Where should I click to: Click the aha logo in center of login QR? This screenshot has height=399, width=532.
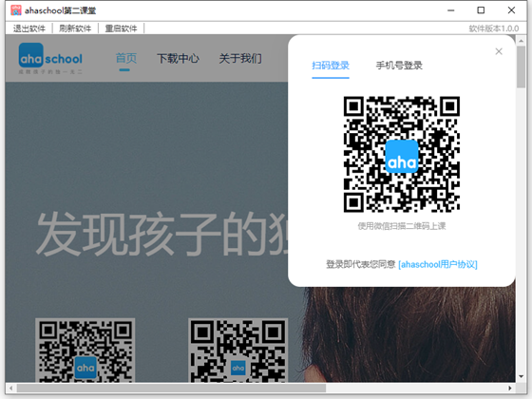pyautogui.click(x=402, y=157)
